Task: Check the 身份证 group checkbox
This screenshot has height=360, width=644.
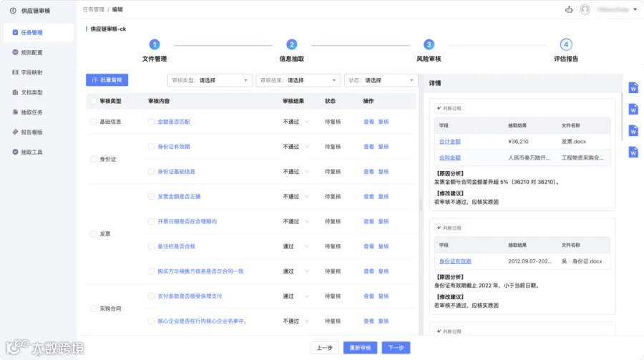Action: pyautogui.click(x=94, y=159)
